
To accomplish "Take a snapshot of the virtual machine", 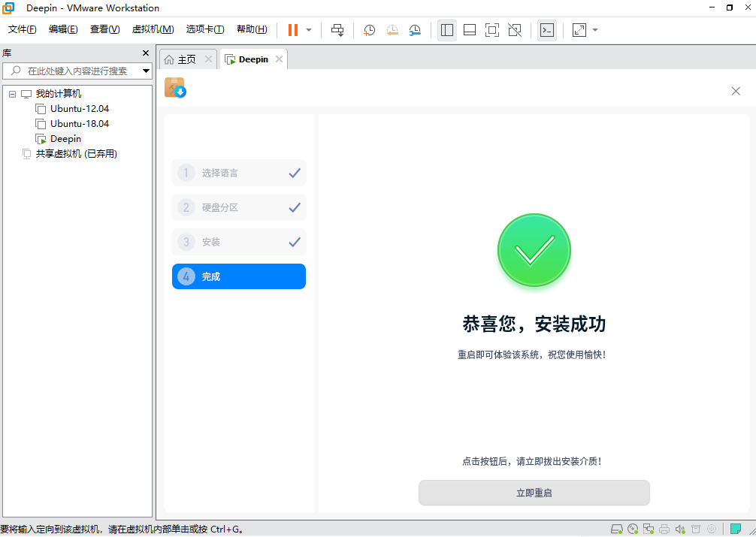I will click(x=369, y=30).
